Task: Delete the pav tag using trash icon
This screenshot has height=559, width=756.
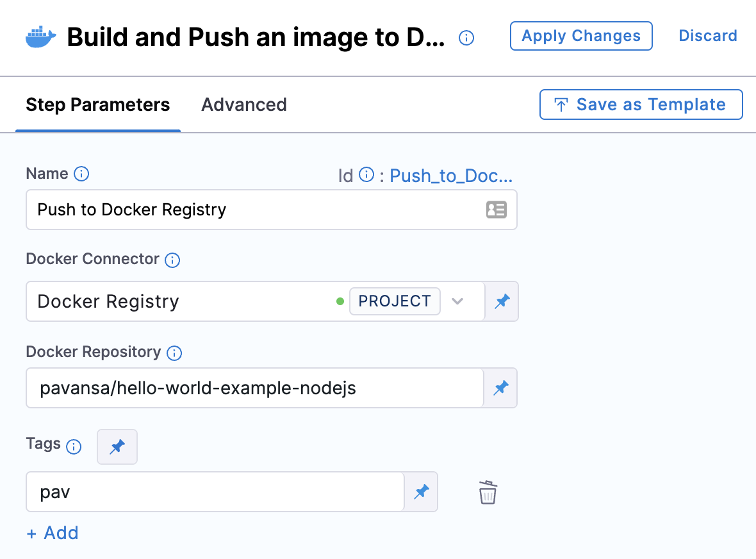Action: tap(488, 492)
